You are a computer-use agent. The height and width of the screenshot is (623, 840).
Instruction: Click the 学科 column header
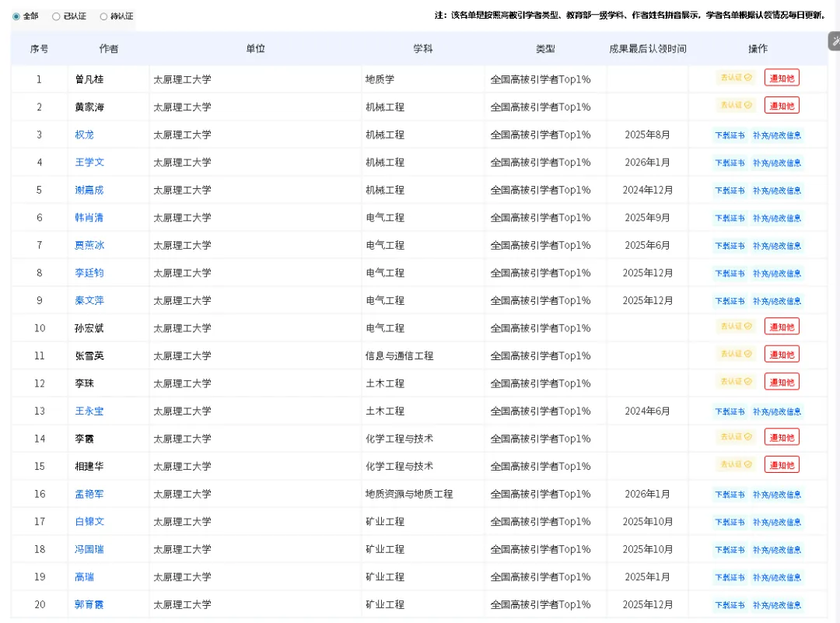(422, 49)
